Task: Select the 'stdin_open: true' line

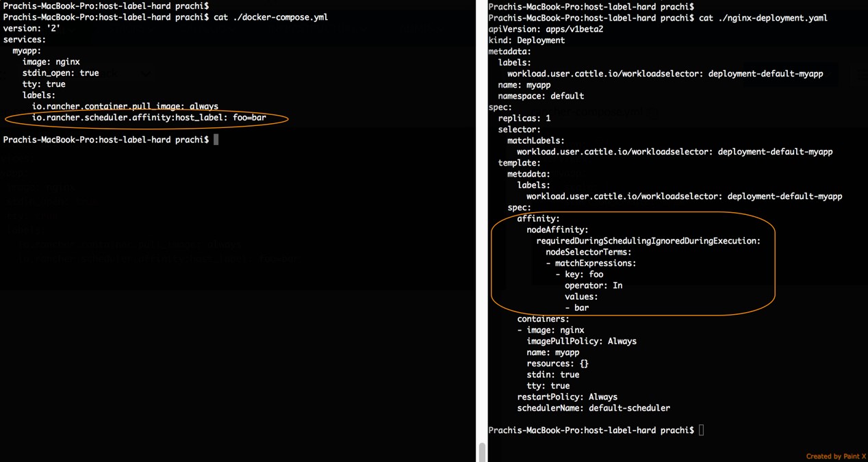Action: (x=60, y=73)
